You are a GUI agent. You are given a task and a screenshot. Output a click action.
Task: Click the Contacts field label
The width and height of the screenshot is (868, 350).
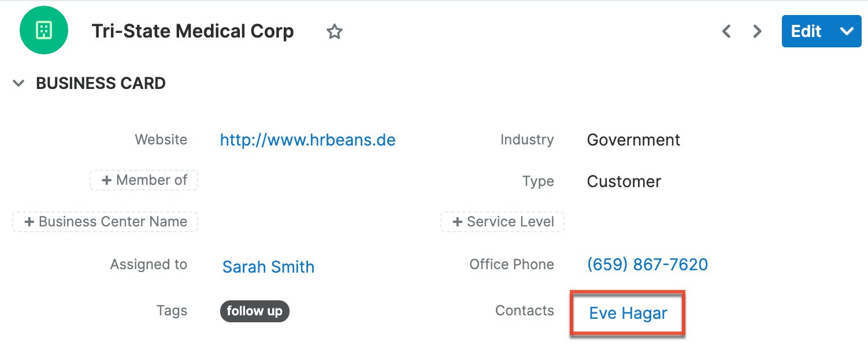click(x=524, y=311)
